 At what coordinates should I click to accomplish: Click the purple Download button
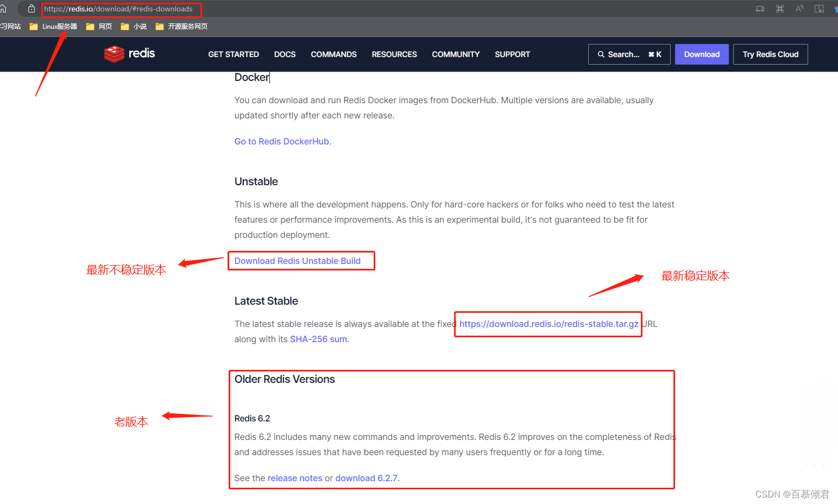point(702,54)
